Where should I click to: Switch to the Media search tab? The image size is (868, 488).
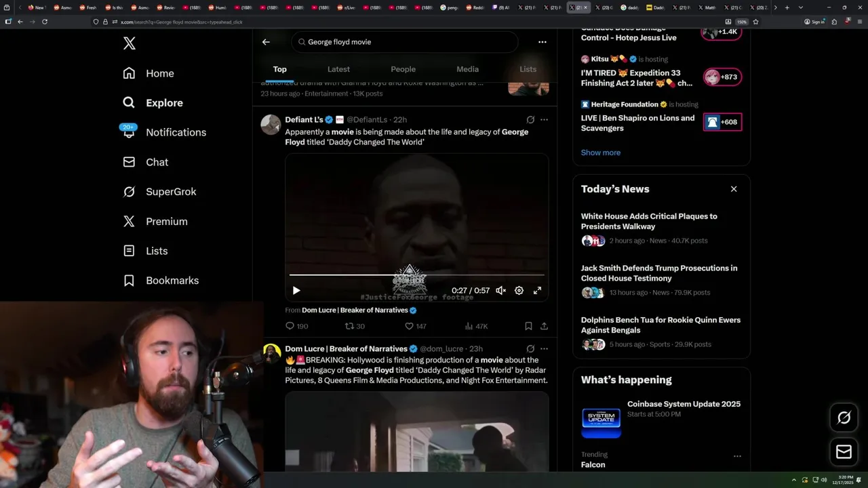pyautogui.click(x=467, y=69)
